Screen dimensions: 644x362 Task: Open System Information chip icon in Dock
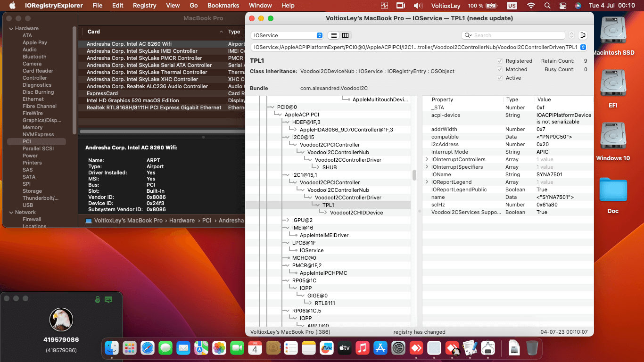pos(488,348)
